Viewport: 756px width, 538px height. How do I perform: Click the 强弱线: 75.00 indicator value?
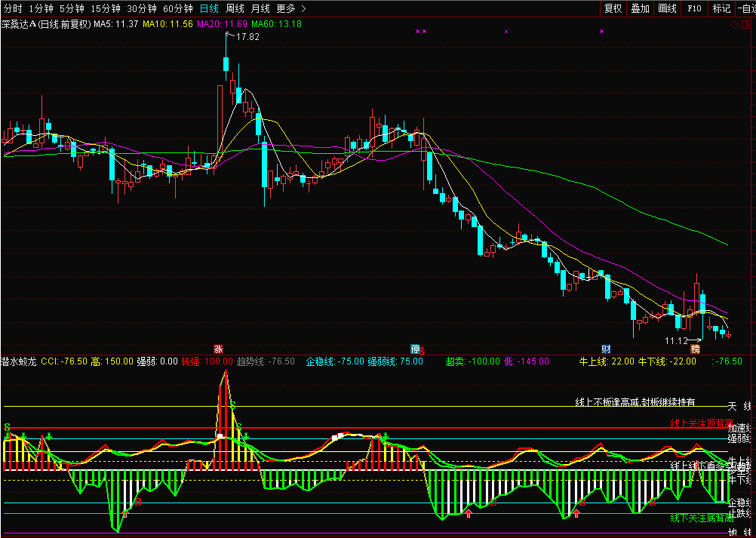point(395,361)
